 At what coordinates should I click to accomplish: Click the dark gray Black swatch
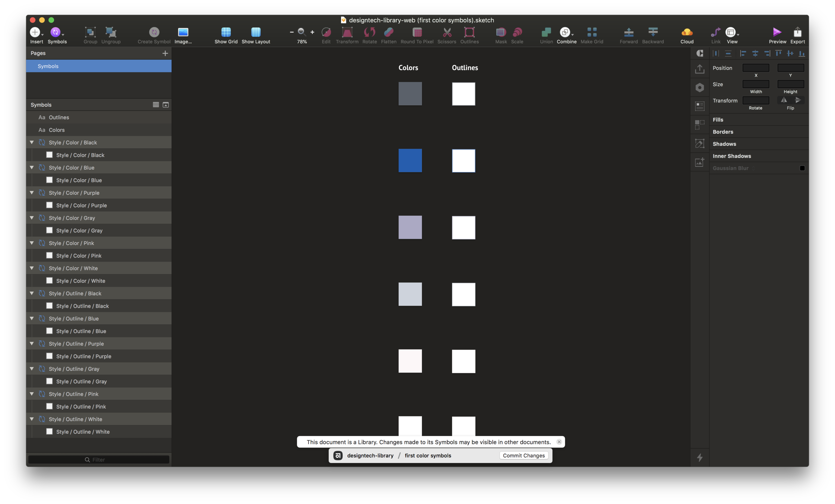(410, 93)
